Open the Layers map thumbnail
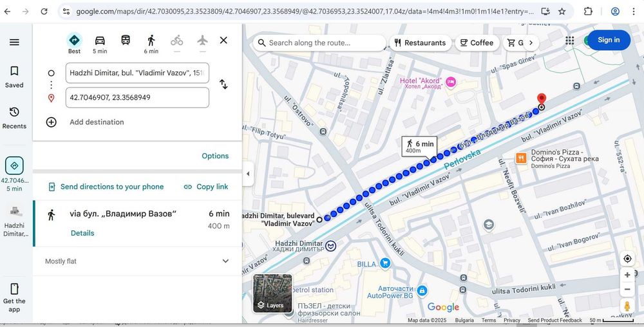This screenshot has height=327, width=644. [272, 294]
